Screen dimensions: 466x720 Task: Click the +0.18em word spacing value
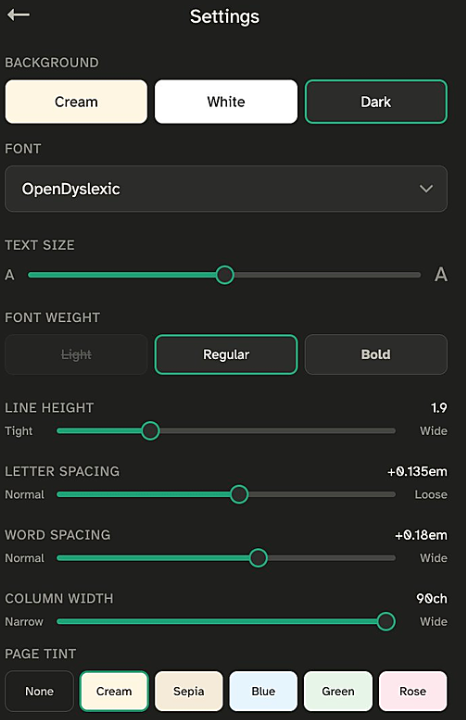421,535
